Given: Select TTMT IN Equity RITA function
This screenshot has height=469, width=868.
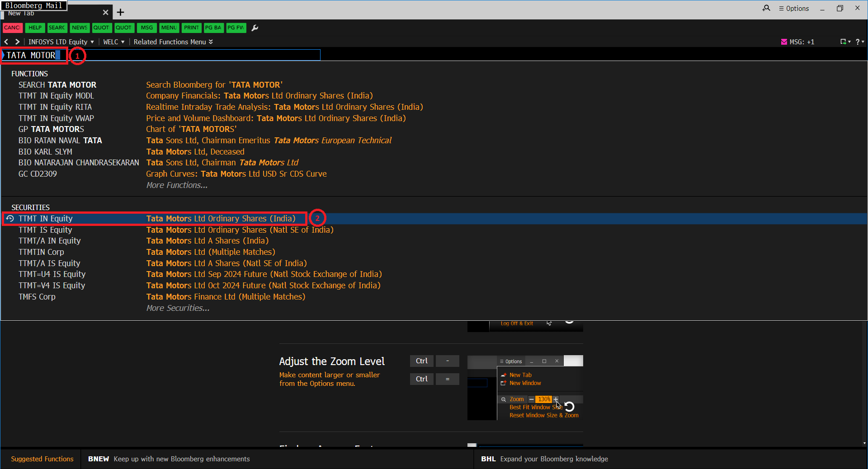Looking at the screenshot, I should (x=55, y=107).
